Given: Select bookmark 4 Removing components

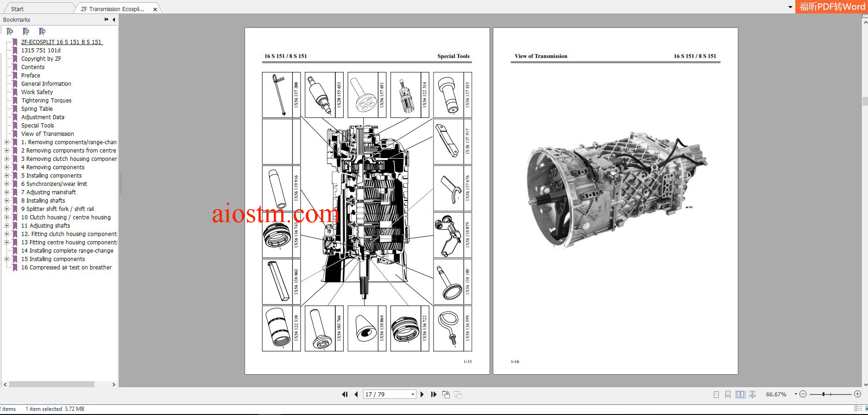Looking at the screenshot, I should point(53,167).
